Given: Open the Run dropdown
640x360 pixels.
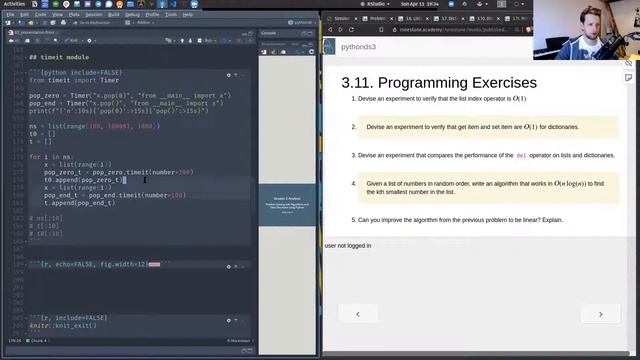Looking at the screenshot, I should 207,41.
